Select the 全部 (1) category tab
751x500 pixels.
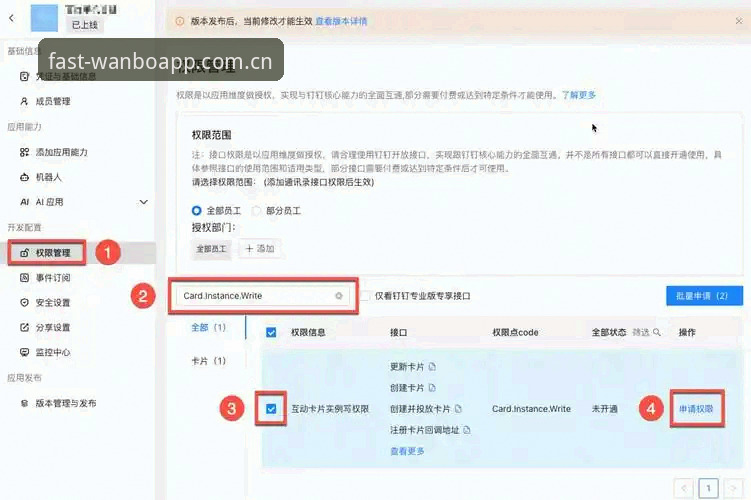tap(208, 328)
